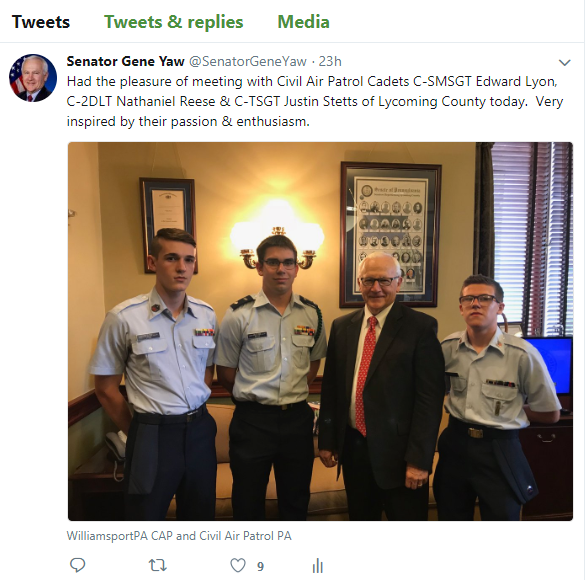Open the 23h timestamp permalink
This screenshot has height=580, width=585.
tap(330, 61)
